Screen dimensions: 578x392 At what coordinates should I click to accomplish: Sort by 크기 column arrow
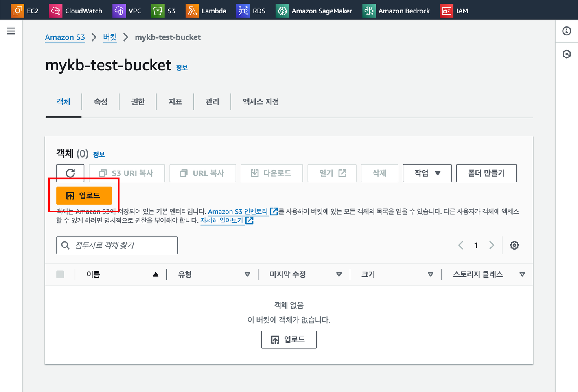click(431, 275)
